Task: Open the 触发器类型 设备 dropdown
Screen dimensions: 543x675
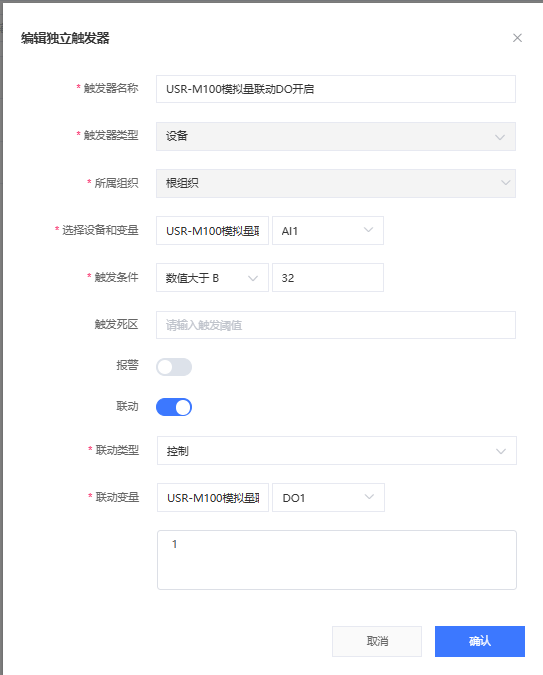Action: (x=336, y=136)
